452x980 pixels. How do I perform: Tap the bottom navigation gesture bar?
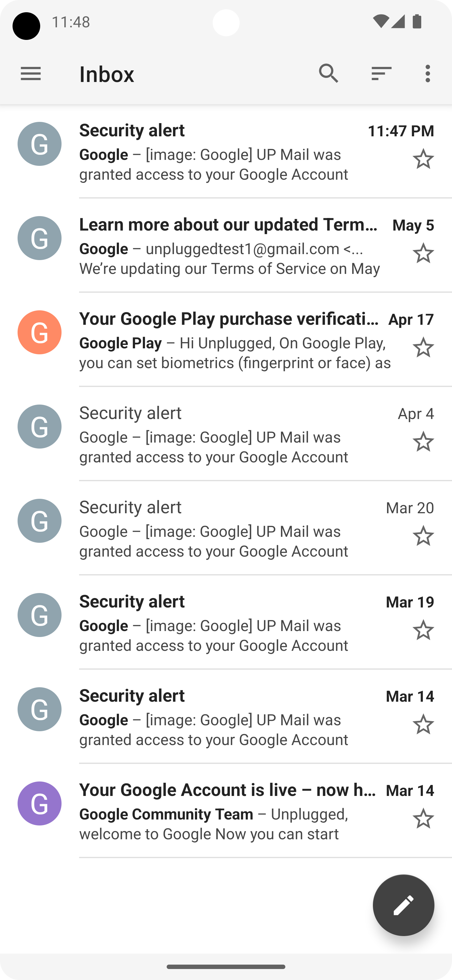point(226,967)
